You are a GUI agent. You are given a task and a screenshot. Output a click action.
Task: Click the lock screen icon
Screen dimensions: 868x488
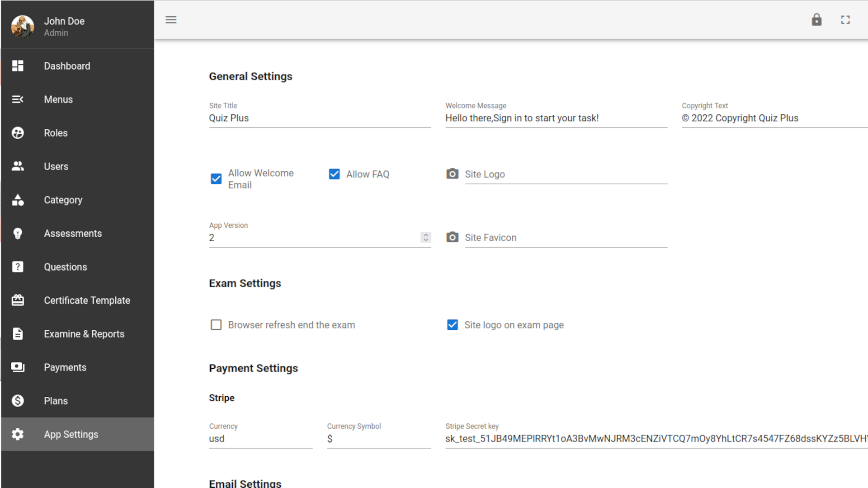(x=816, y=20)
